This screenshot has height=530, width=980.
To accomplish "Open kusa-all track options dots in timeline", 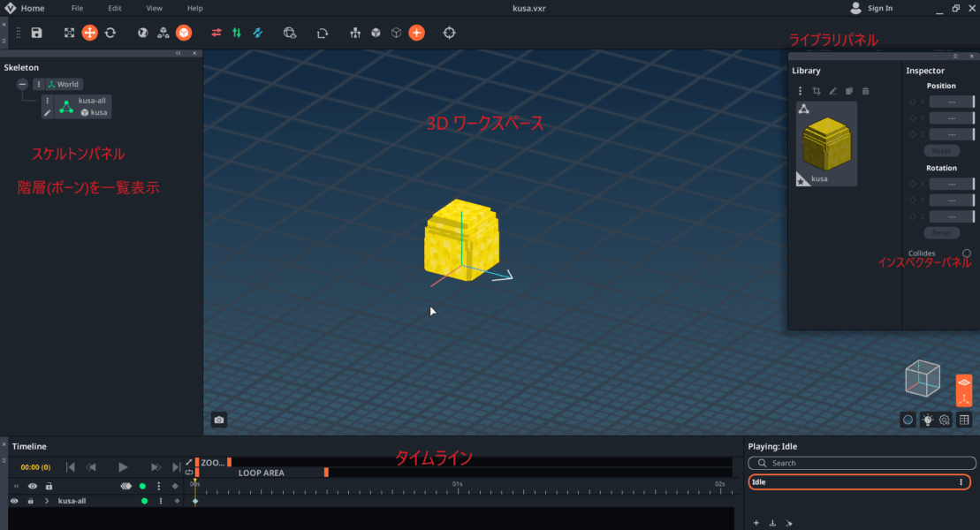I will click(161, 501).
